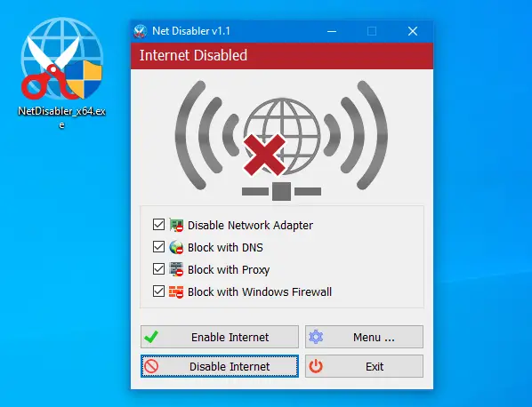Image resolution: width=532 pixels, height=407 pixels.
Task: Uncheck the Disable Network Adapter checkbox
Action: [x=158, y=224]
